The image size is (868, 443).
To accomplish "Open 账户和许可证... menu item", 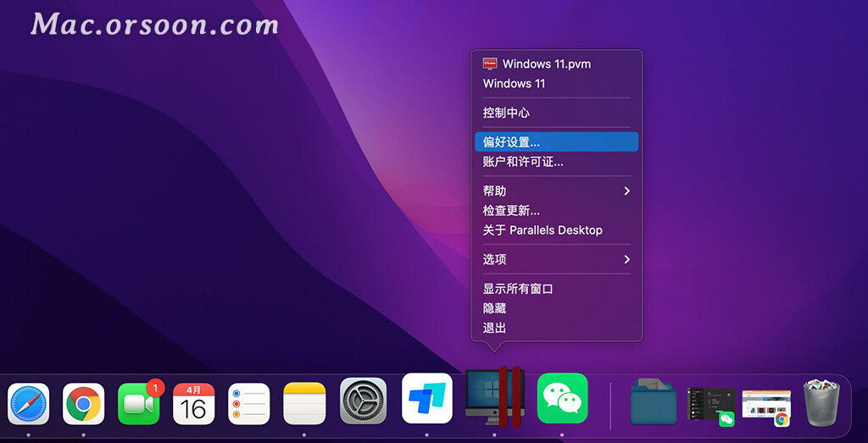I will pyautogui.click(x=556, y=162).
